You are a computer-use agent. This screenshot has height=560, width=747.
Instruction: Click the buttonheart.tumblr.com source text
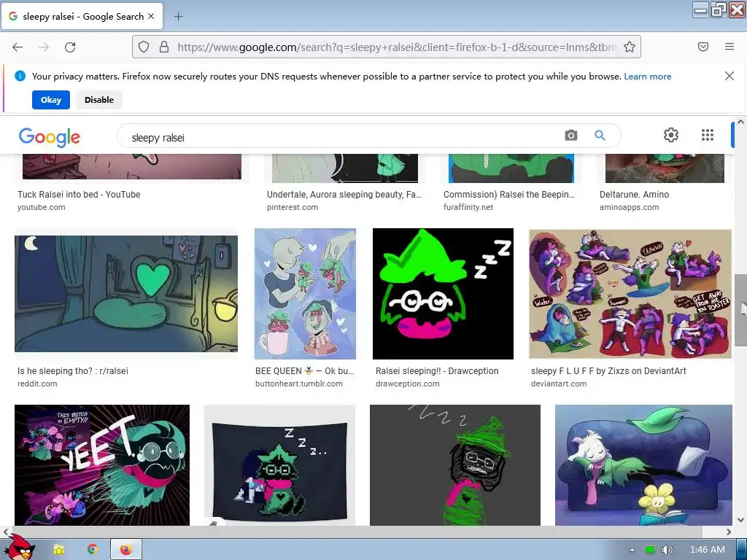(x=298, y=384)
